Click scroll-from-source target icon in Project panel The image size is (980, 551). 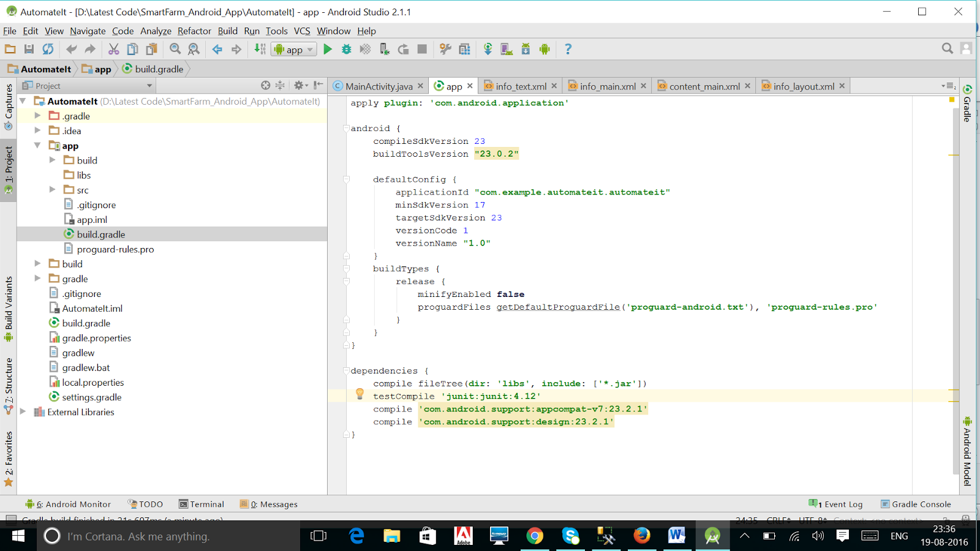tap(265, 86)
